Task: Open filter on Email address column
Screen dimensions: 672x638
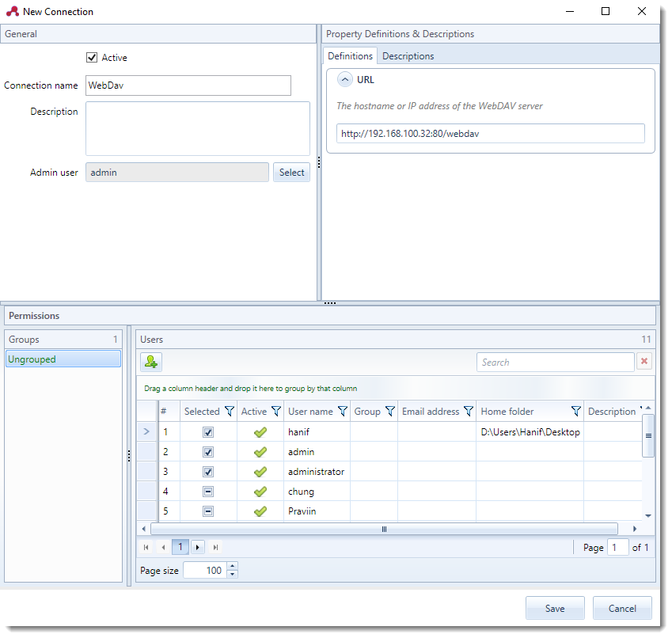Action: click(x=469, y=412)
